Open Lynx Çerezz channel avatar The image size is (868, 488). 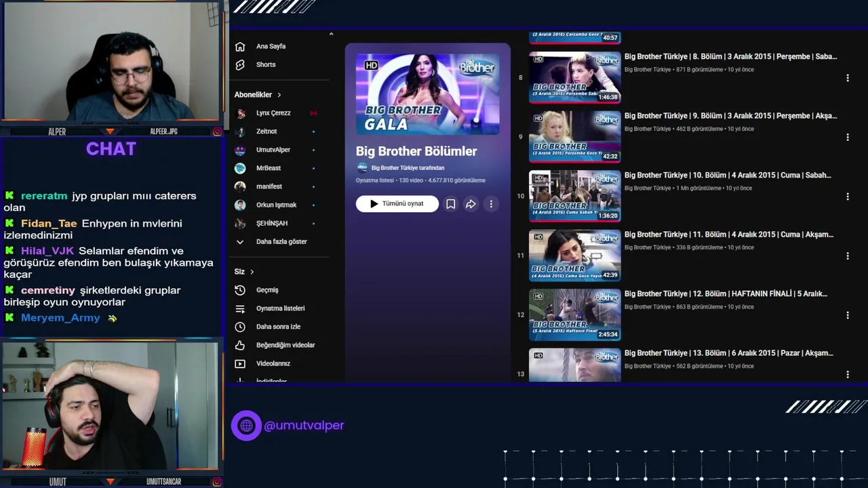[x=240, y=113]
